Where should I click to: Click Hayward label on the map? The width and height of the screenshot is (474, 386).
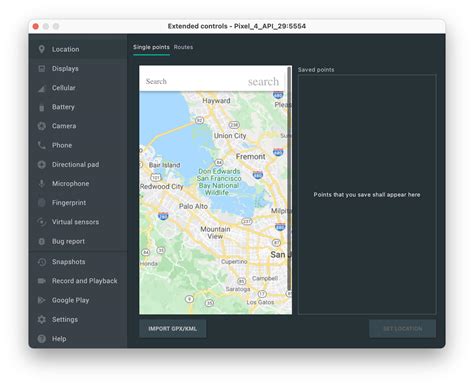click(216, 101)
